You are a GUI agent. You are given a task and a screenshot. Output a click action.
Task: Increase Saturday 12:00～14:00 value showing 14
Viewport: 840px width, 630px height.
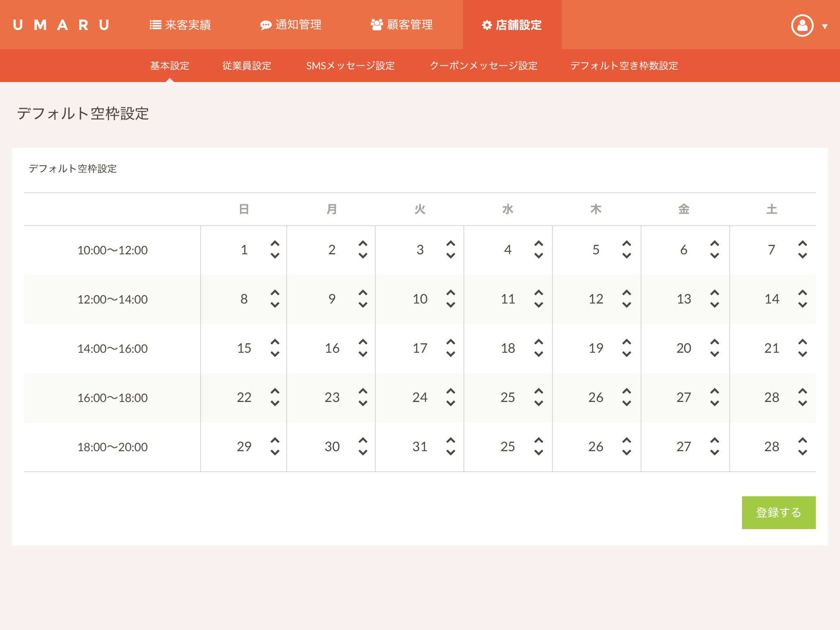coord(803,293)
